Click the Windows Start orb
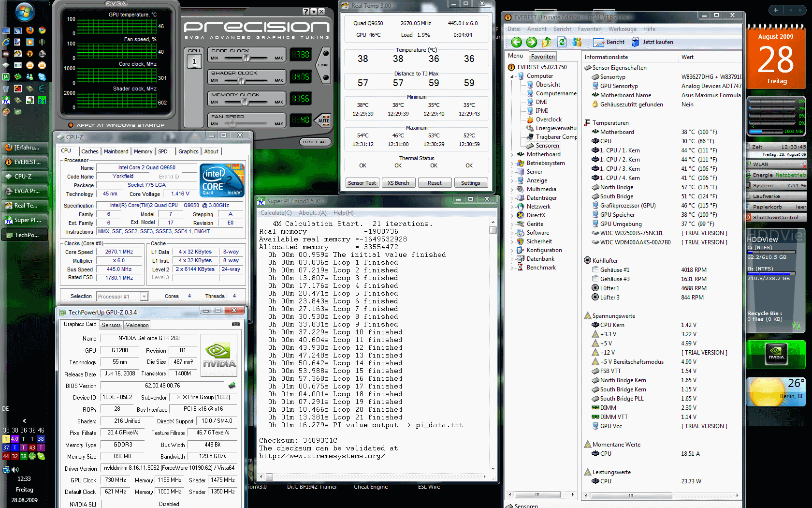The width and height of the screenshot is (812, 508). coord(24,12)
